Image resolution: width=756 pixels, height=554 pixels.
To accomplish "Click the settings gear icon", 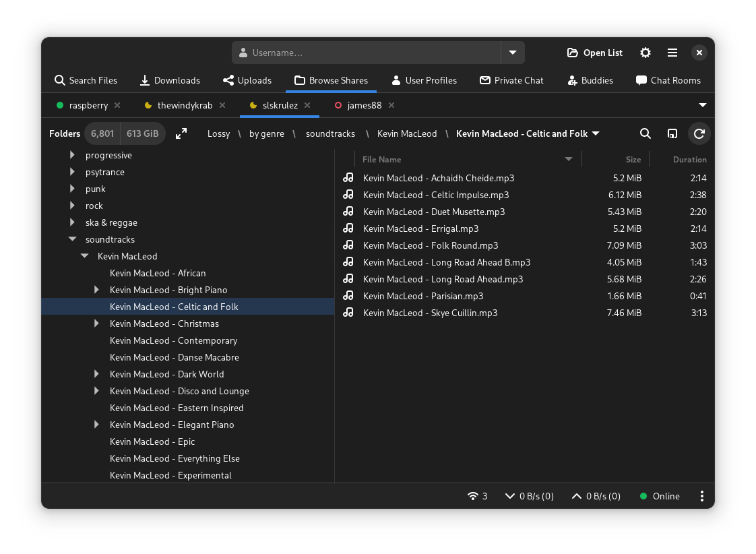I will click(645, 53).
